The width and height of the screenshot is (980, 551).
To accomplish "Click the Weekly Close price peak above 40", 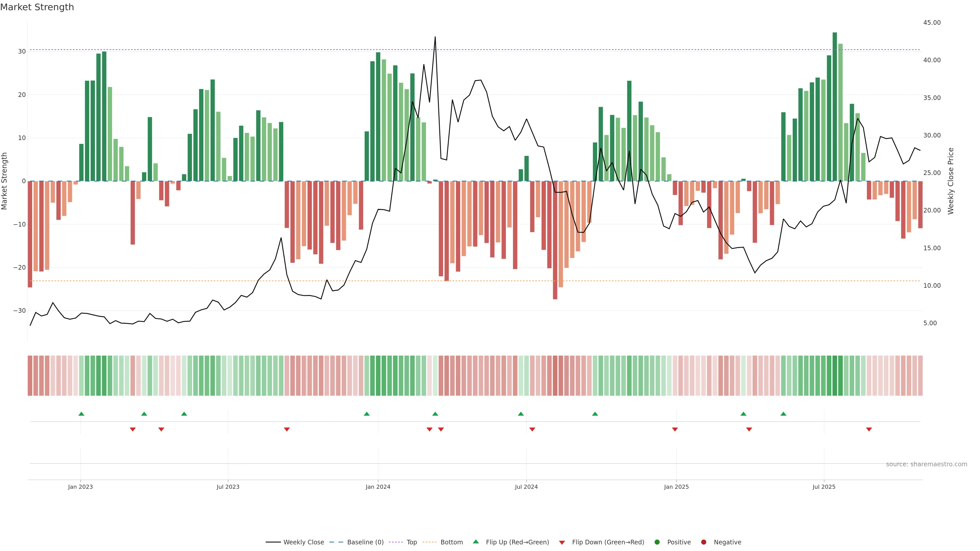I will (435, 37).
